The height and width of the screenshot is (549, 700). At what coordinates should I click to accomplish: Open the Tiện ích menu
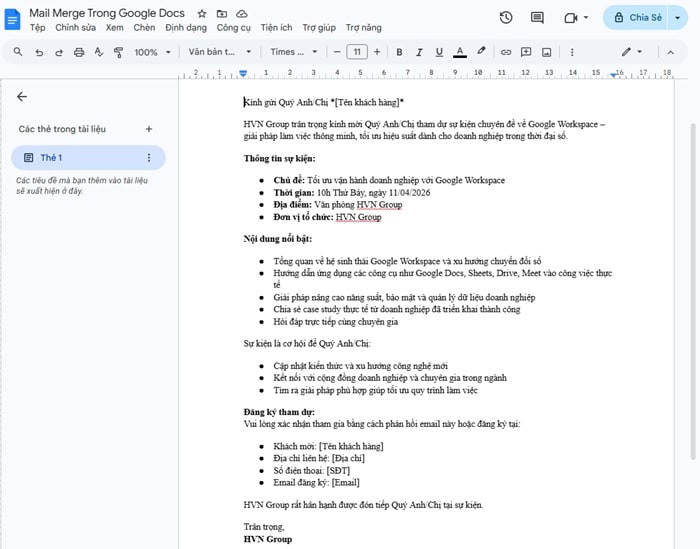(x=276, y=28)
